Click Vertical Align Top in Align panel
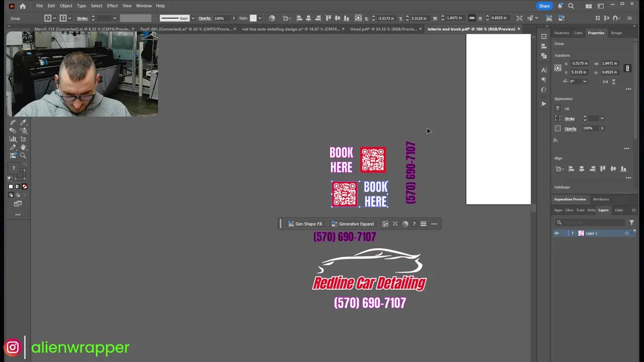This screenshot has height=362, width=644. [x=603, y=169]
